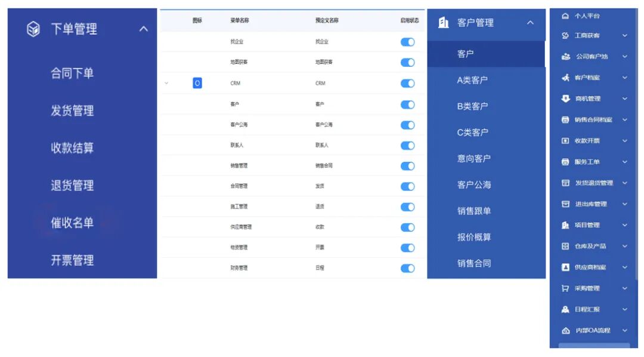Toggle the 客户公海 row enabled switch
Viewport: 644px width, 357px height.
pos(407,125)
